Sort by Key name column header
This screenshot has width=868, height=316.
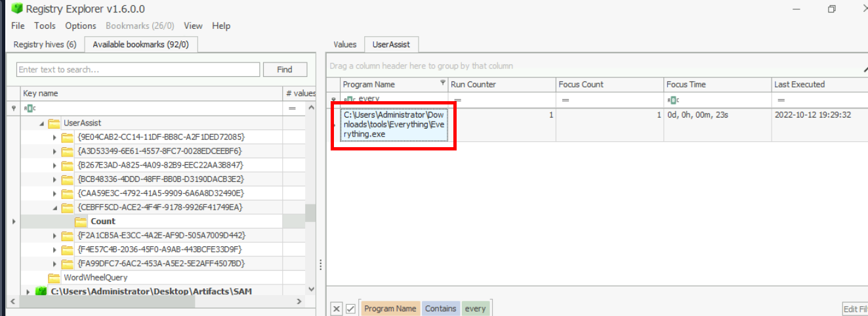[152, 93]
